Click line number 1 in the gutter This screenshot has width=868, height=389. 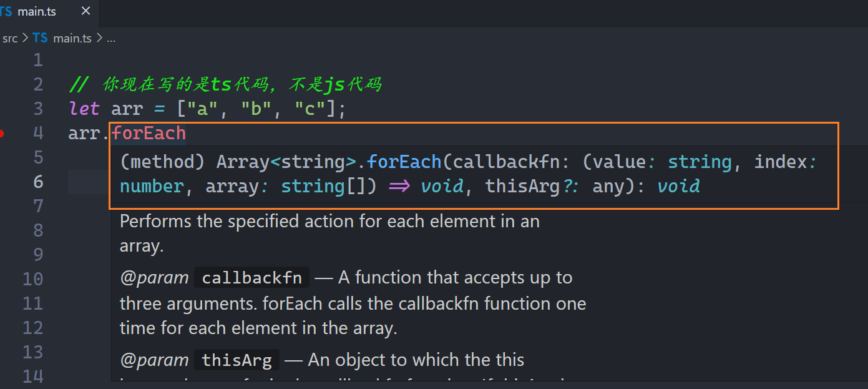38,60
